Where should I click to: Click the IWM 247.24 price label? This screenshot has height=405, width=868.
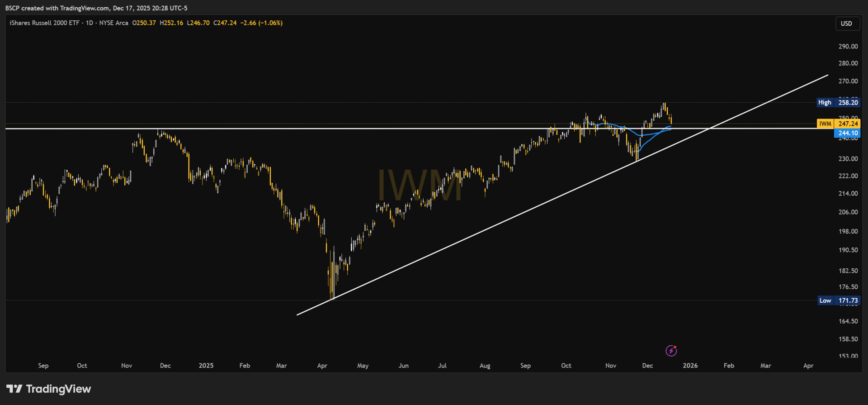tap(838, 124)
